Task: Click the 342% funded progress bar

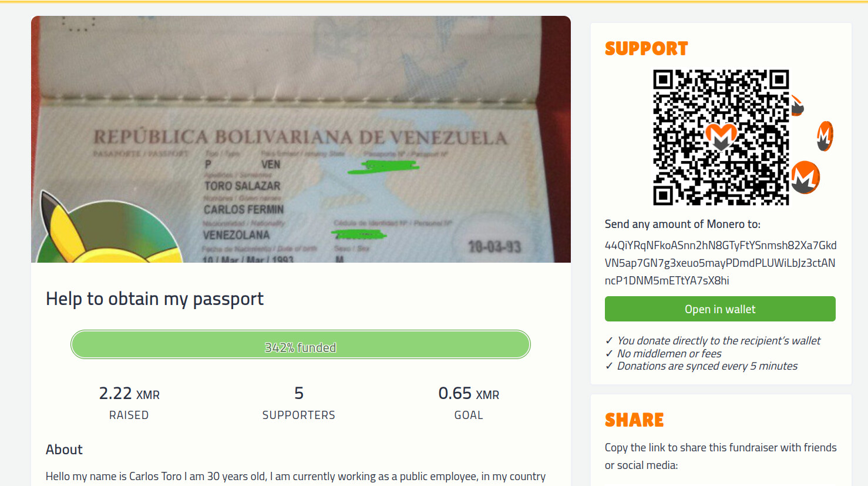Action: [x=301, y=344]
